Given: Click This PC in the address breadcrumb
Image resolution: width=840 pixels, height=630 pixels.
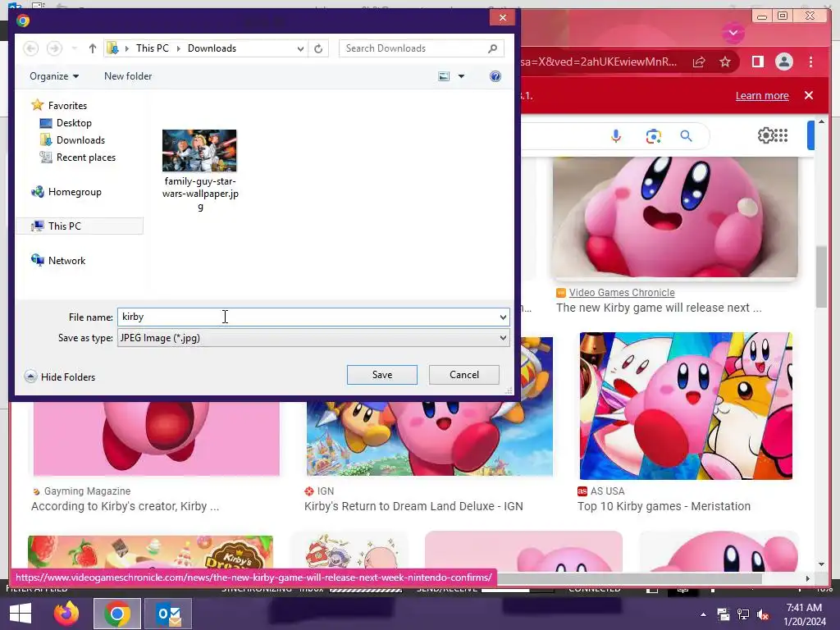Looking at the screenshot, I should pos(152,48).
